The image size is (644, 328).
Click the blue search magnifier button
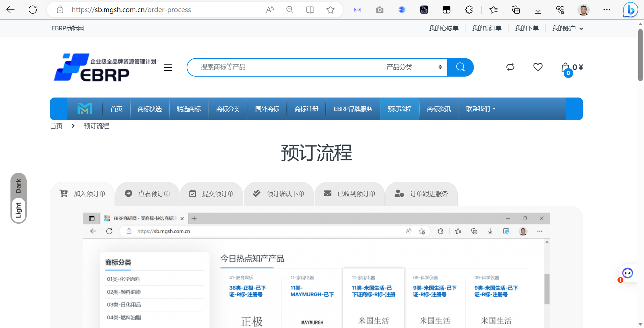(460, 67)
